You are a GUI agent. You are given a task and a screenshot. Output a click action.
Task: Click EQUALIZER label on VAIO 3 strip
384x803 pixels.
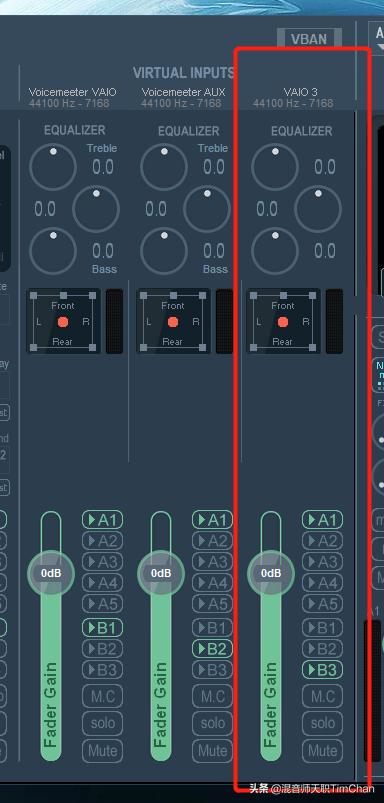pos(302,131)
